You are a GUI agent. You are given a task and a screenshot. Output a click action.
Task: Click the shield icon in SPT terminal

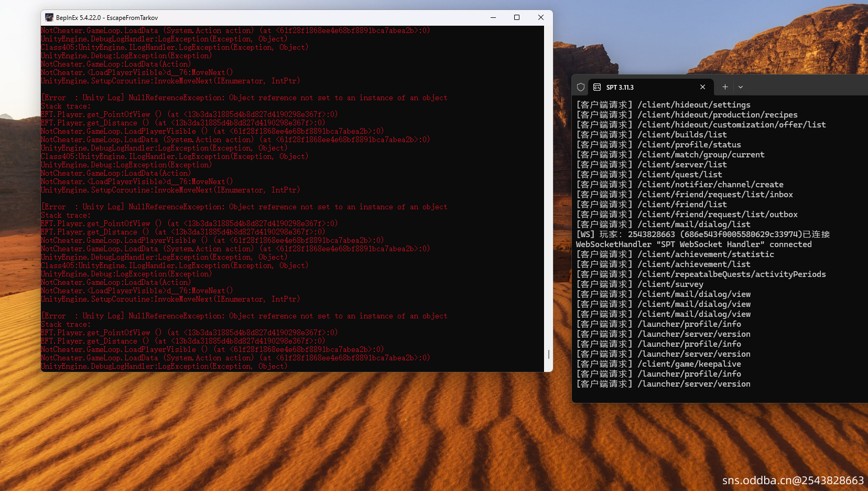[x=581, y=87]
